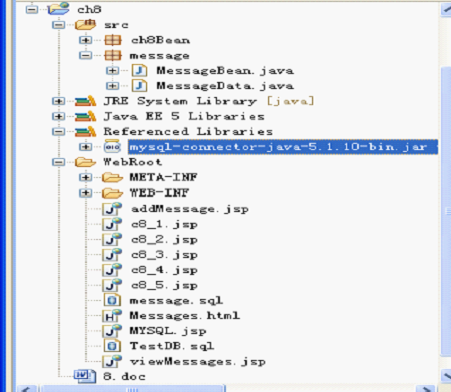Click c8_3.jsp file icon
Viewport: 451px width, 392px height.
[112, 255]
